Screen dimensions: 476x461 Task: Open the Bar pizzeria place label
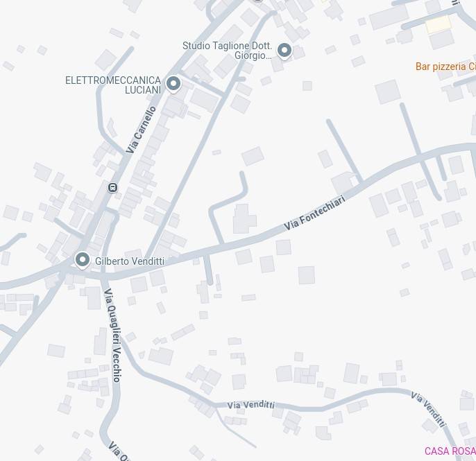click(x=445, y=67)
